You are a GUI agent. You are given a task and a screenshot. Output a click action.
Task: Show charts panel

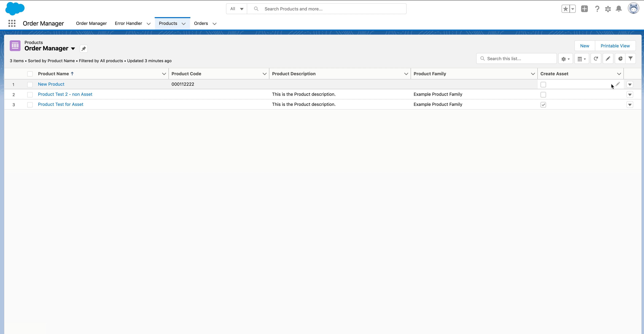tap(620, 59)
